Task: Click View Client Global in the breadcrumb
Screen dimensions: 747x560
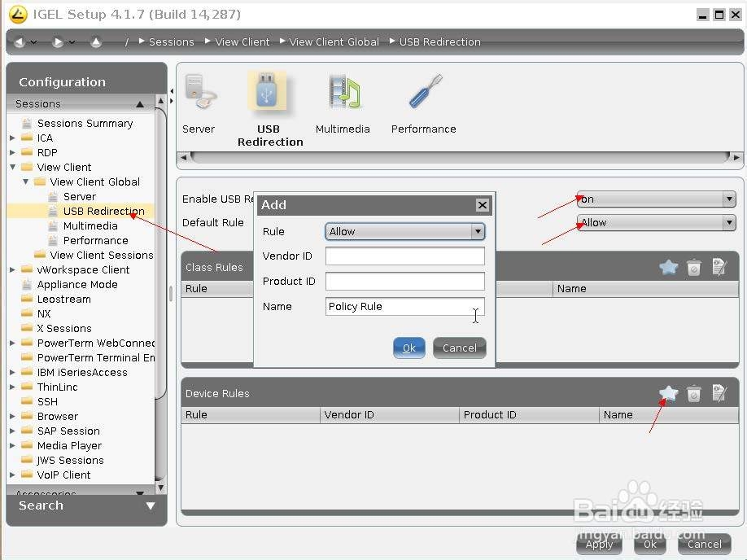Action: (334, 42)
